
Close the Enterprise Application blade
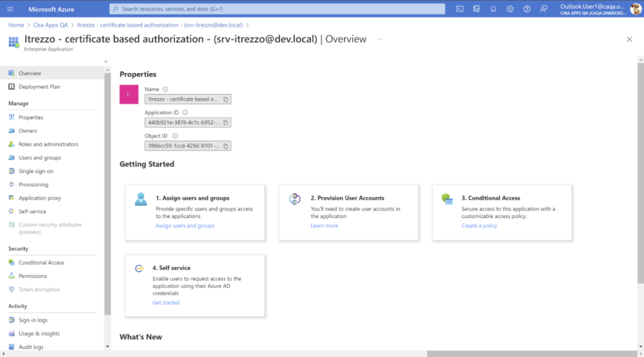[629, 40]
